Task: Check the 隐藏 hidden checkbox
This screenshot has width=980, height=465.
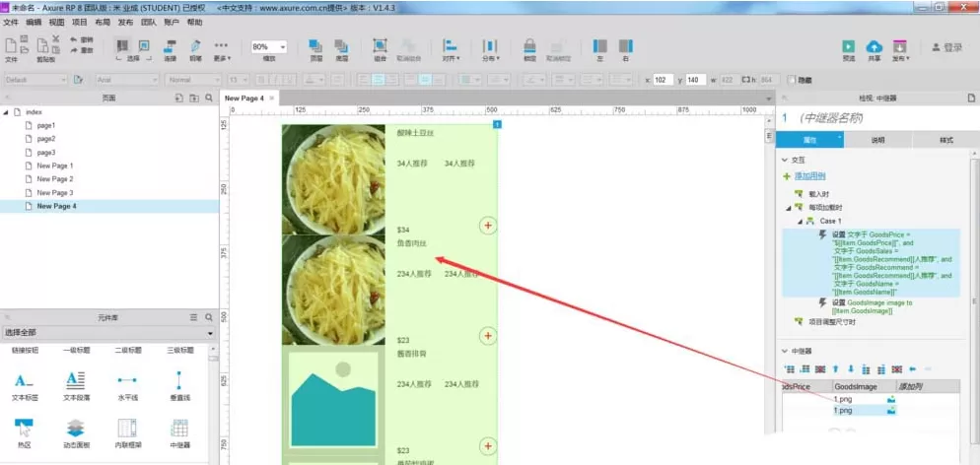Action: (x=792, y=80)
